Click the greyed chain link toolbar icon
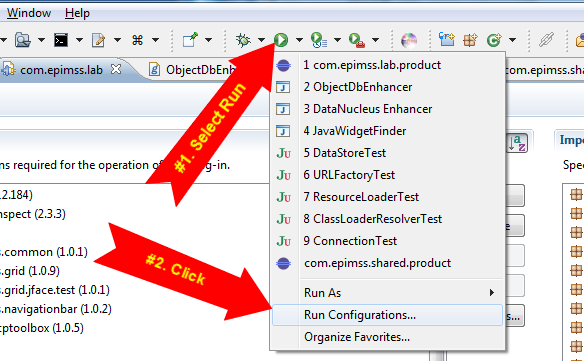Image resolution: width=584 pixels, height=361 pixels. pos(546,39)
